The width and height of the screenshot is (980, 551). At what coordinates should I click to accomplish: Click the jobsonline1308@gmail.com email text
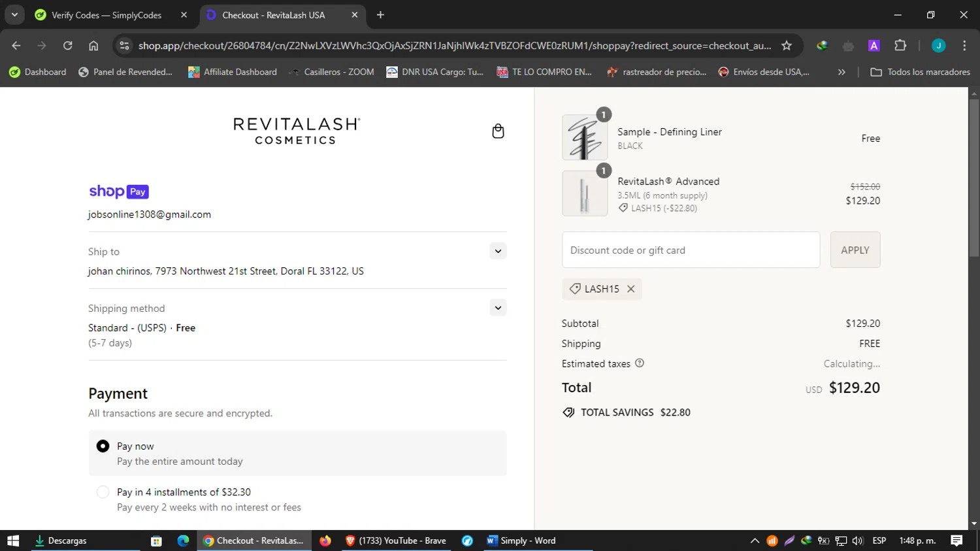[150, 214]
